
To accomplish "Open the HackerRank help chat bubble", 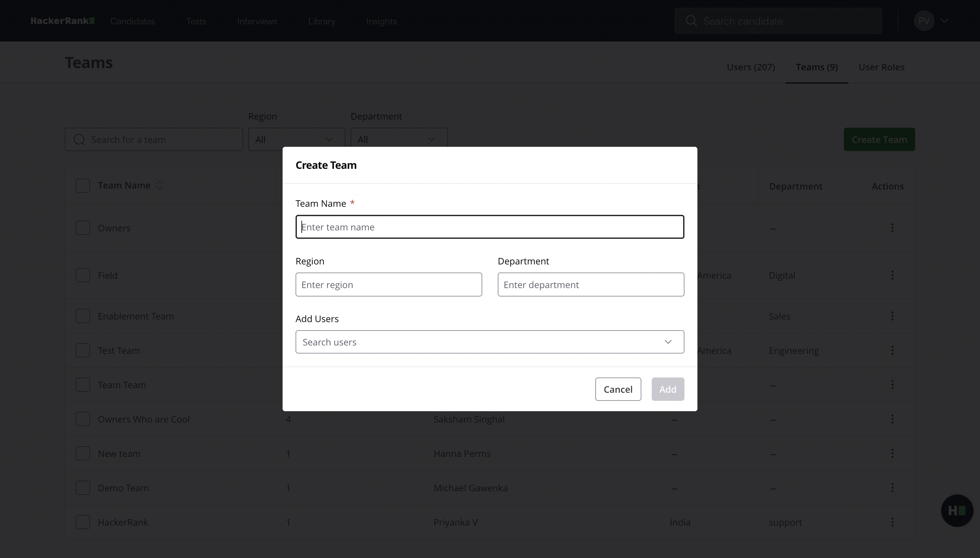I will pyautogui.click(x=957, y=510).
